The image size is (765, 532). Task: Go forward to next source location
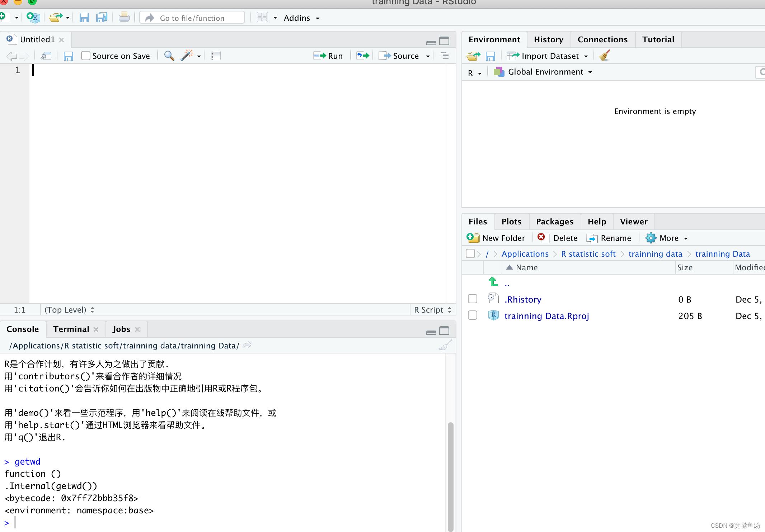coord(24,56)
